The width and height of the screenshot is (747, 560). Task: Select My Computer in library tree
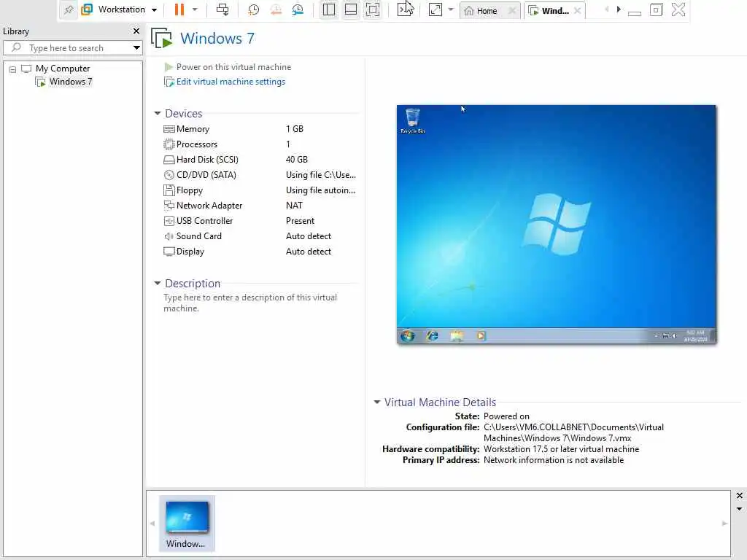coord(63,69)
